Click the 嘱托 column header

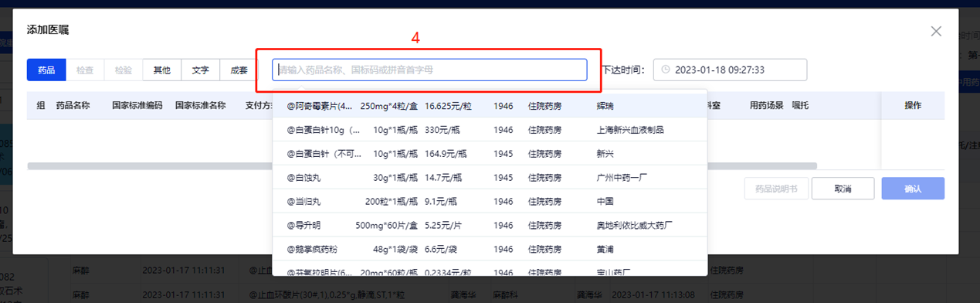[801, 105]
